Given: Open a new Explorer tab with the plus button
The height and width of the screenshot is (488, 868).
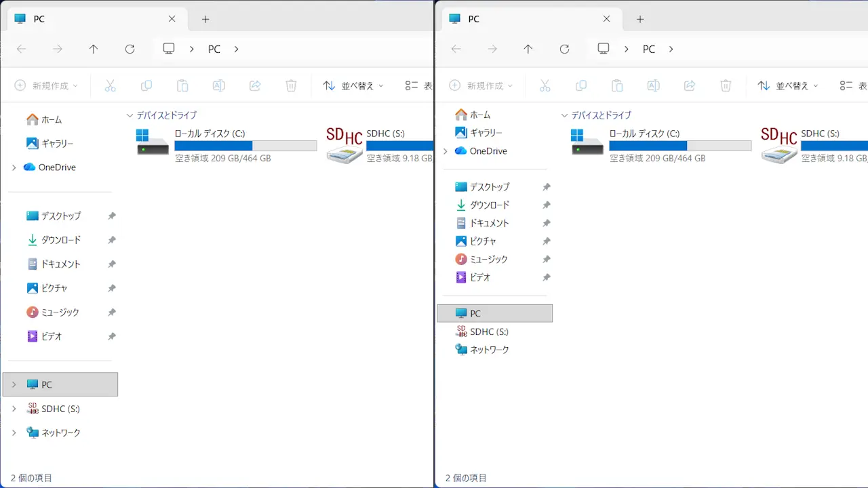Looking at the screenshot, I should click(x=205, y=19).
